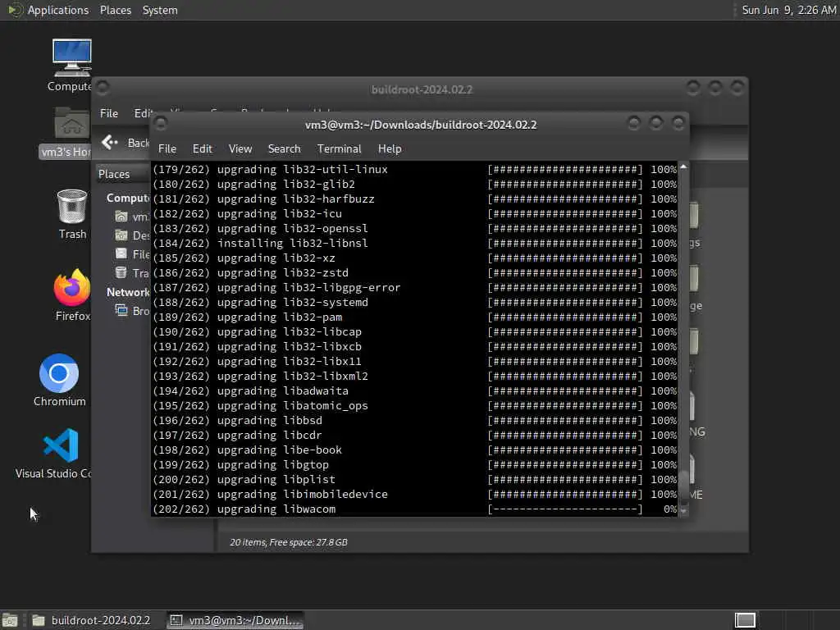Click the 'upgrading libimobiledevice' terminal line

[414, 495]
